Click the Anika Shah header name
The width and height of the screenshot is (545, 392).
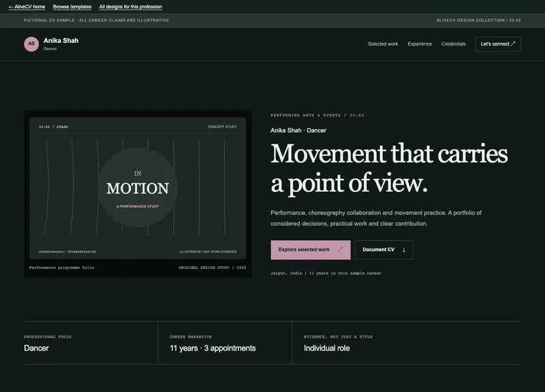61,41
